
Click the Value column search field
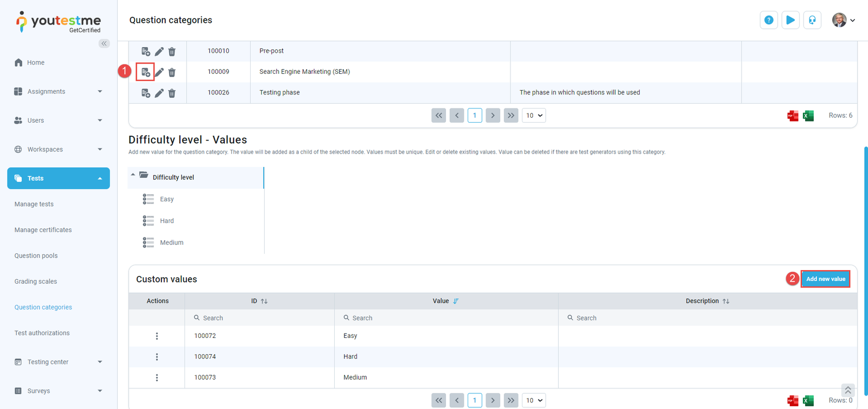(446, 318)
